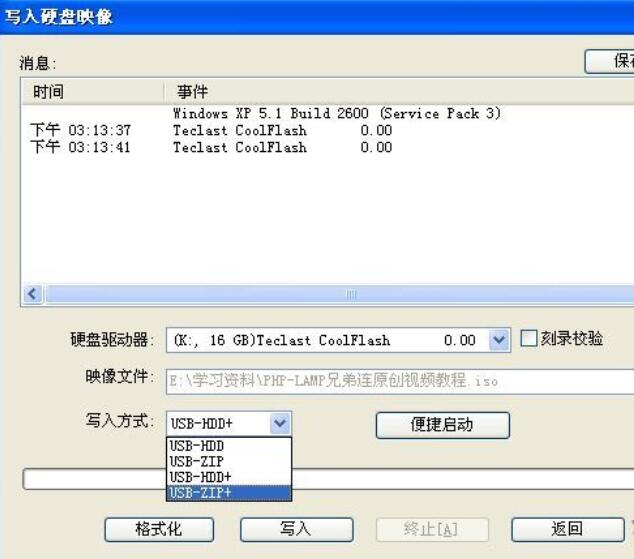Start writing with the 写入 button
The image size is (634, 559).
click(x=296, y=529)
